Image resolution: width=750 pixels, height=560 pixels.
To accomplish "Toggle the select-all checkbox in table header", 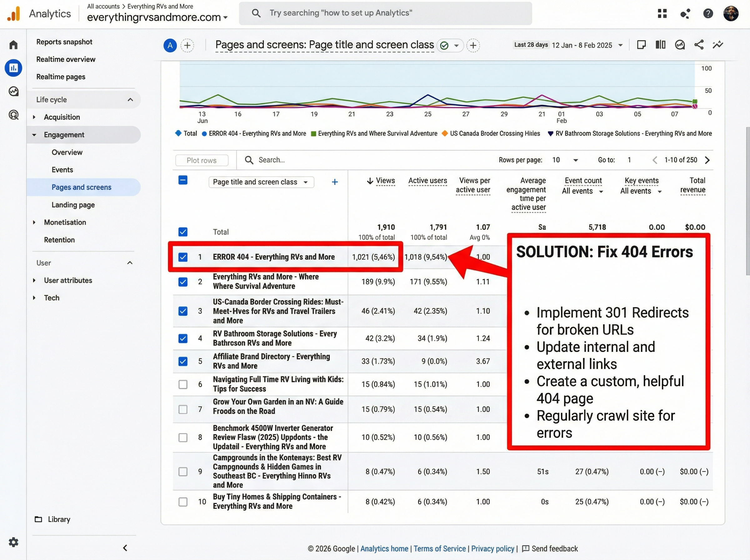I will 183,180.
